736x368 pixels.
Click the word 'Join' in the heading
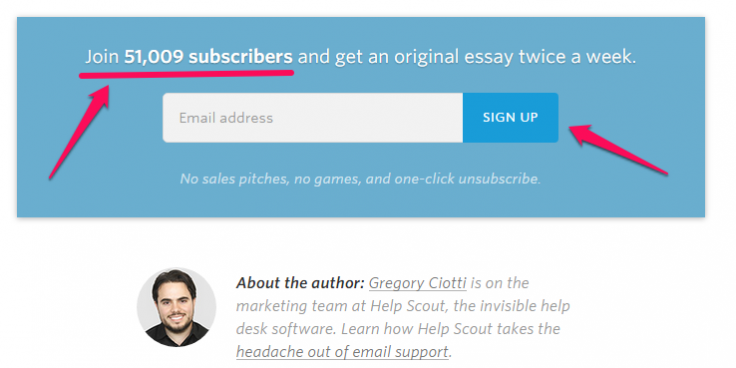(102, 57)
